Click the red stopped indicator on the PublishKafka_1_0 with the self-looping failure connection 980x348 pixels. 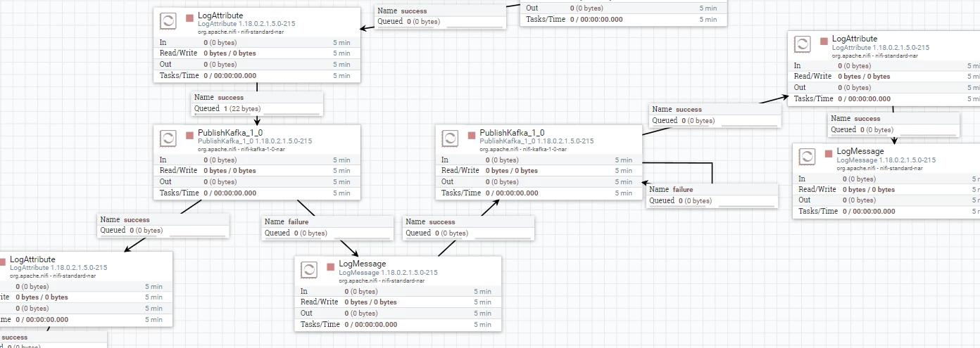click(x=472, y=135)
